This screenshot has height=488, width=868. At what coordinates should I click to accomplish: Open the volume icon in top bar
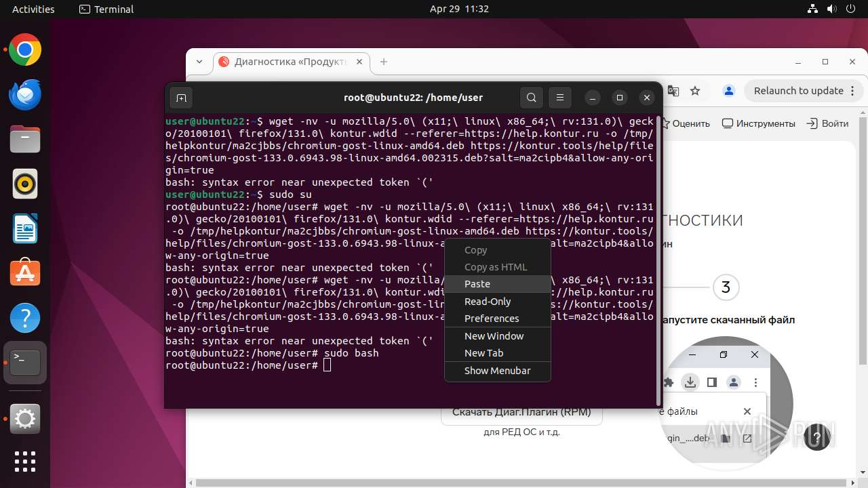(x=832, y=9)
